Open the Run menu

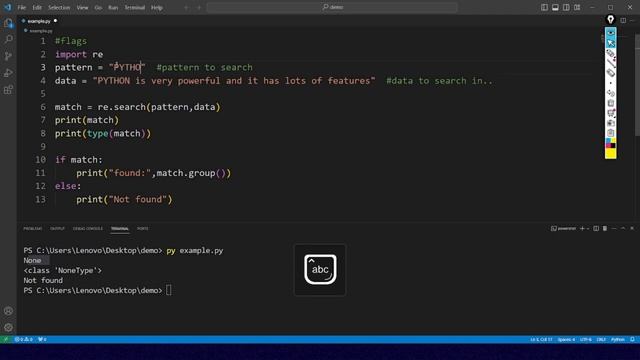click(x=113, y=7)
